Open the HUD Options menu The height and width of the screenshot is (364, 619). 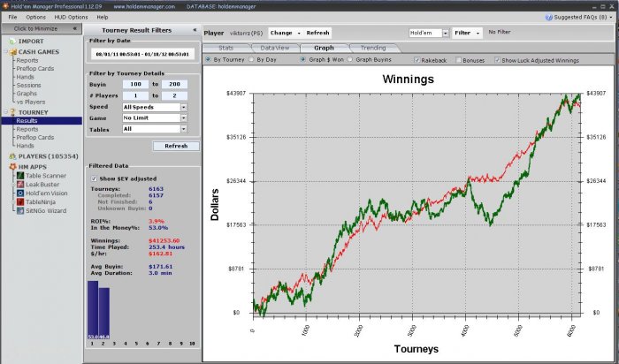point(71,18)
